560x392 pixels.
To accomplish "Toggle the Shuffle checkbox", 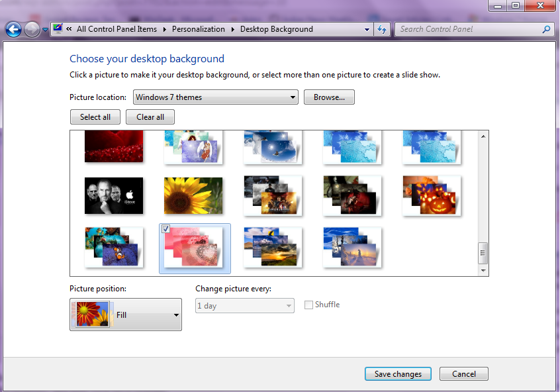I will click(308, 305).
